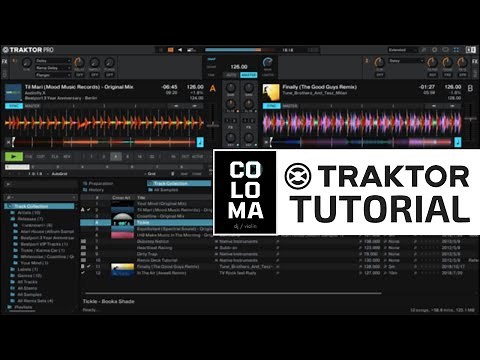480x360 pixels.
Task: Select loop size 4 on deck A
Action: (116, 157)
